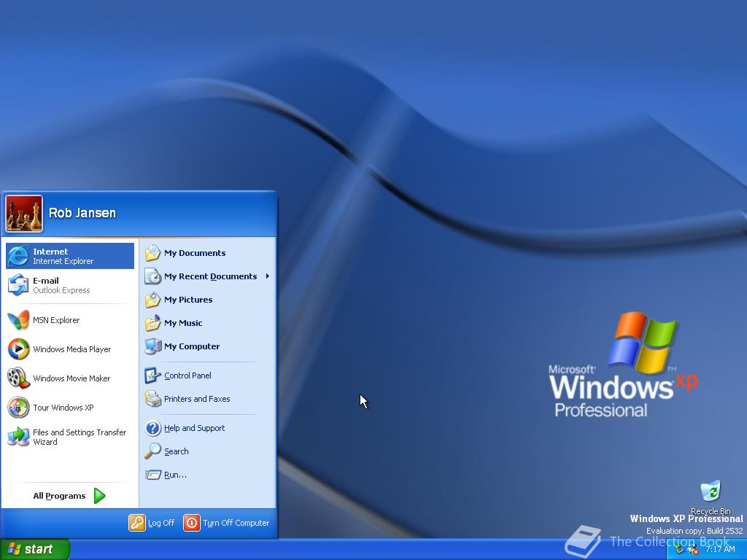Launch Outlook Express E-mail
This screenshot has width=747, height=560.
pos(70,285)
